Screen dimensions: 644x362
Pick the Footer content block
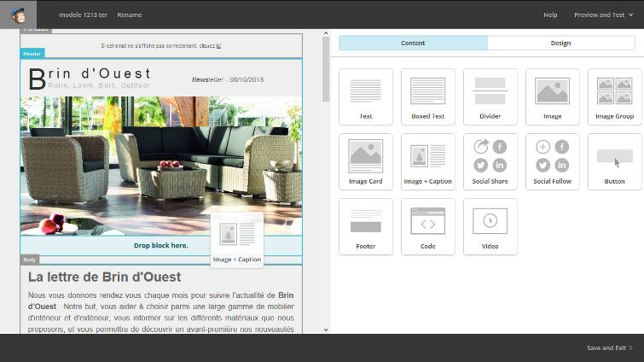pos(366,227)
